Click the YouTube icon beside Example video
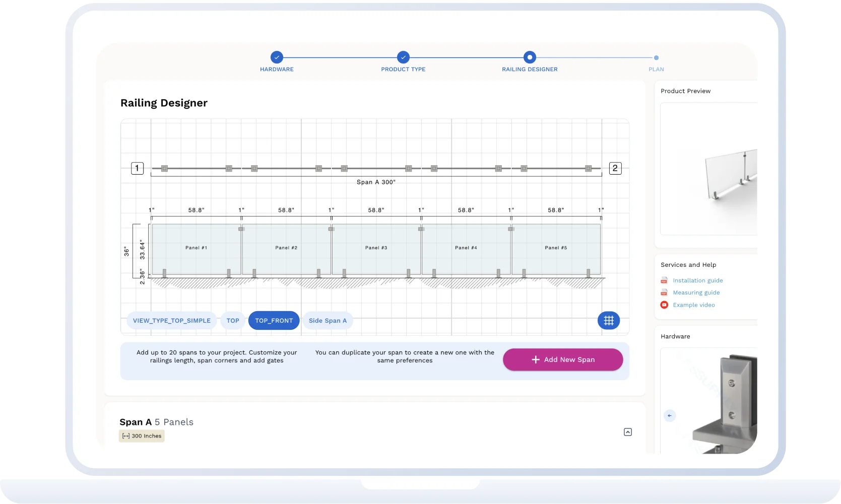 point(664,305)
